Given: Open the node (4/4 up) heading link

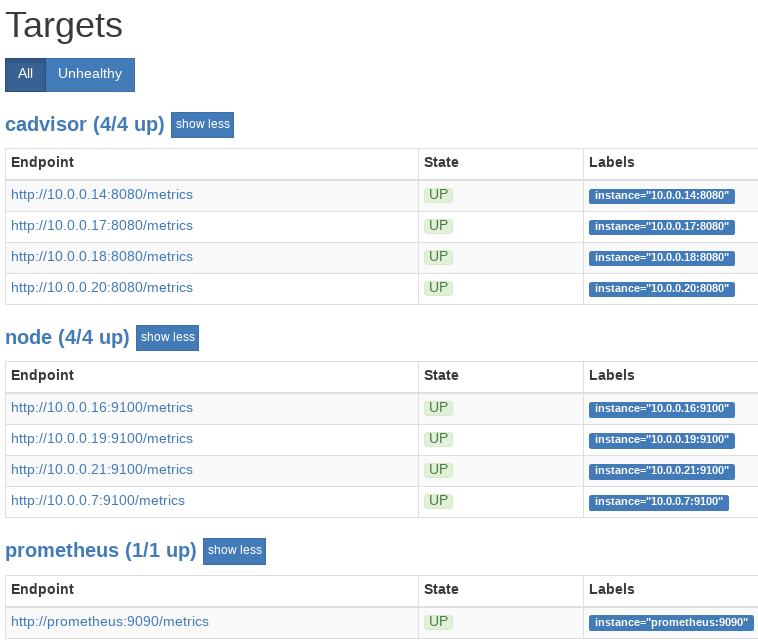Looking at the screenshot, I should click(x=67, y=337).
